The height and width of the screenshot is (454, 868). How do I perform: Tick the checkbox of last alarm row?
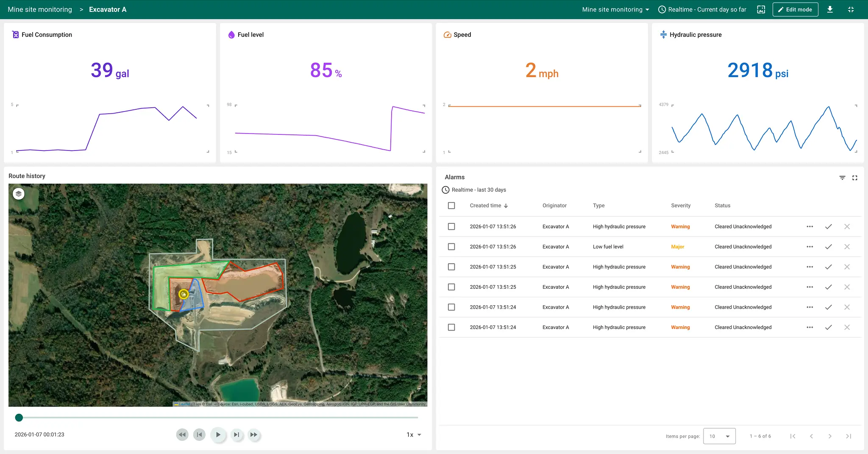(x=451, y=327)
